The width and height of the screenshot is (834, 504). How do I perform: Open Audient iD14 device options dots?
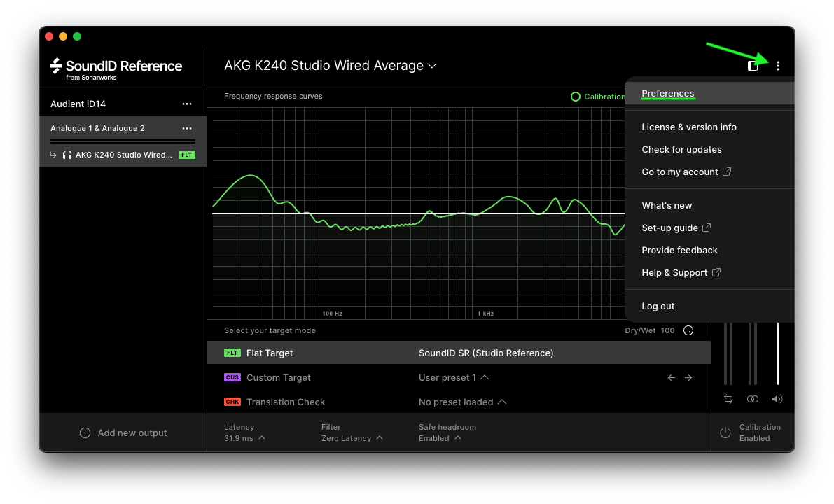click(x=187, y=104)
